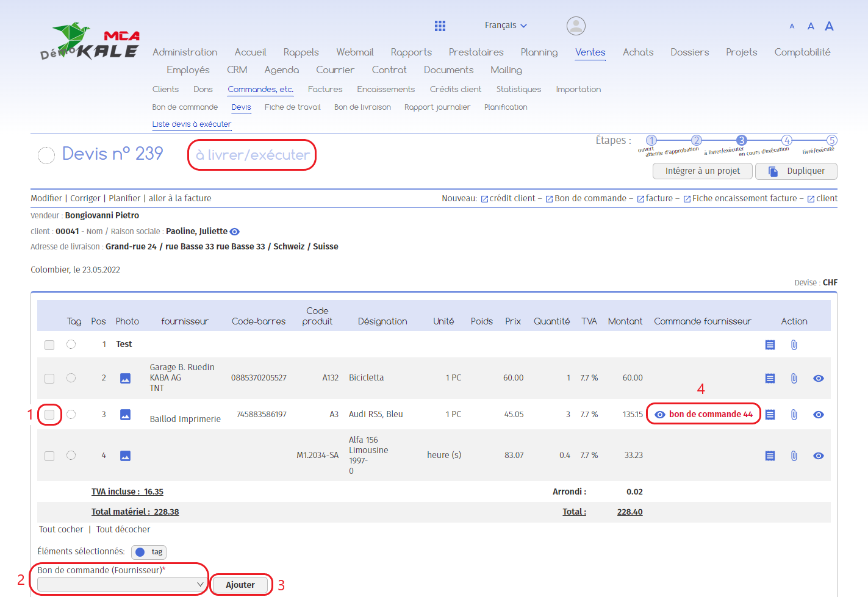The image size is (868, 597).
Task: Check the box for Bicicletta row
Action: point(49,379)
